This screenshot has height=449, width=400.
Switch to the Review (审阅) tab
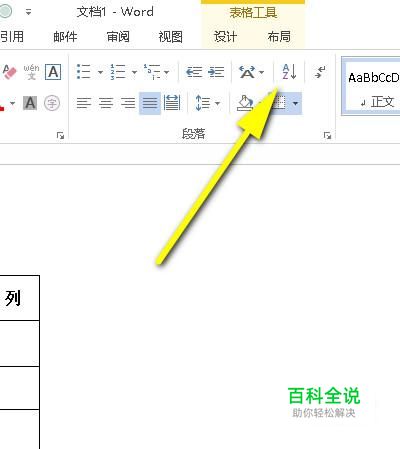118,36
